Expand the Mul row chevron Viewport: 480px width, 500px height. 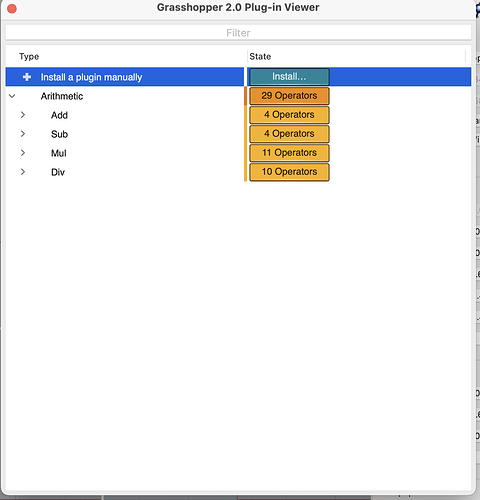[23, 153]
